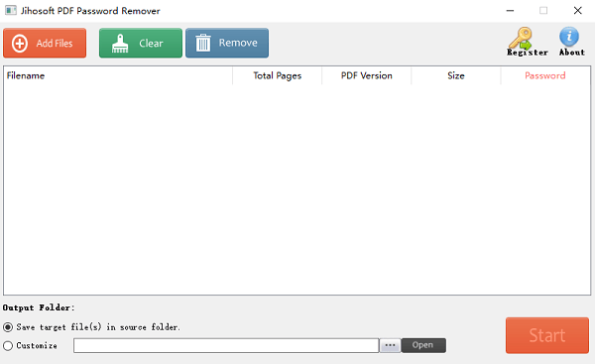This screenshot has width=595, height=364.
Task: Click the Jihosoft app icon in the title bar
Action: 11,11
